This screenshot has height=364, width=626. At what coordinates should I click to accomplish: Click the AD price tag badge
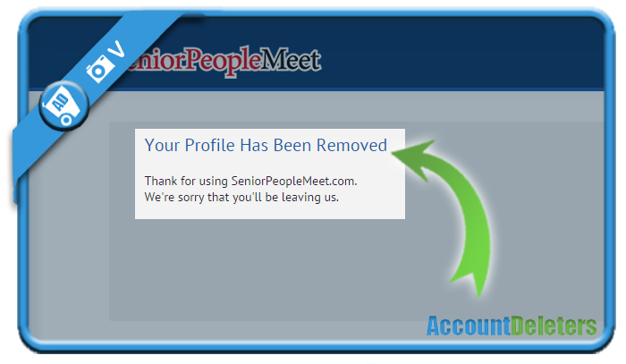click(x=63, y=106)
